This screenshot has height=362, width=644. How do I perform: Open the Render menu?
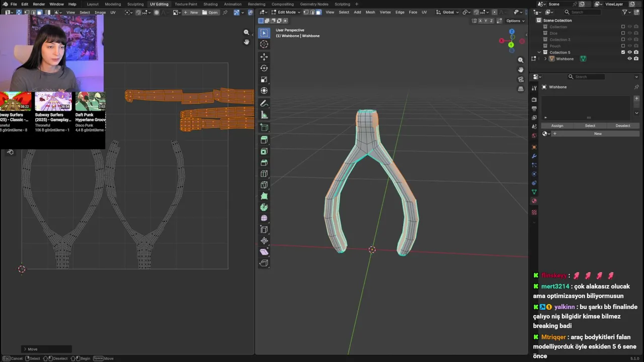click(39, 4)
